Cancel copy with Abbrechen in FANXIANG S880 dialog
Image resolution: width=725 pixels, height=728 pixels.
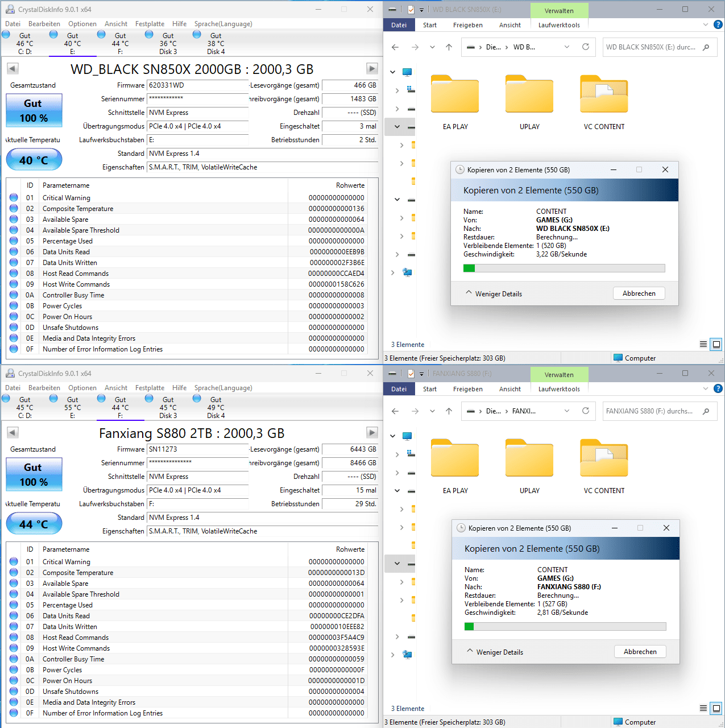pyautogui.click(x=640, y=652)
